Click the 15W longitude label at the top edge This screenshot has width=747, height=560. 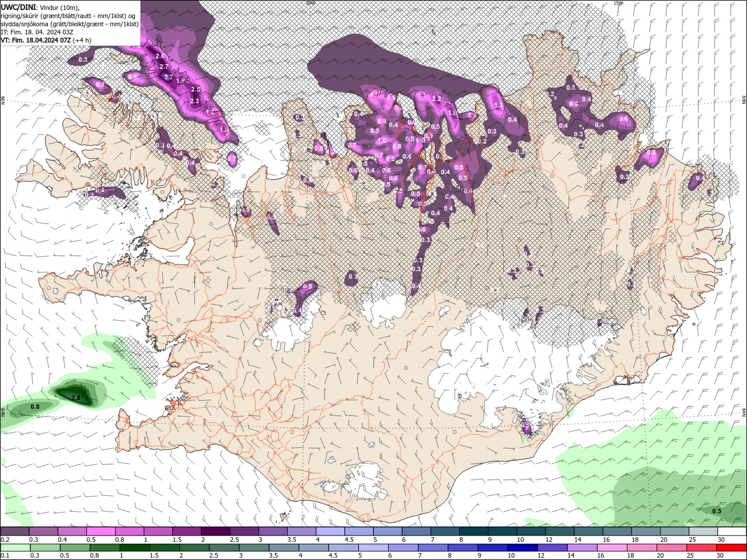(x=619, y=3)
